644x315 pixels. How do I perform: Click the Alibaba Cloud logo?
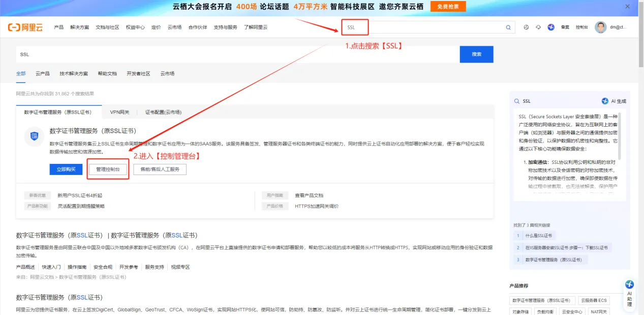pyautogui.click(x=25, y=27)
